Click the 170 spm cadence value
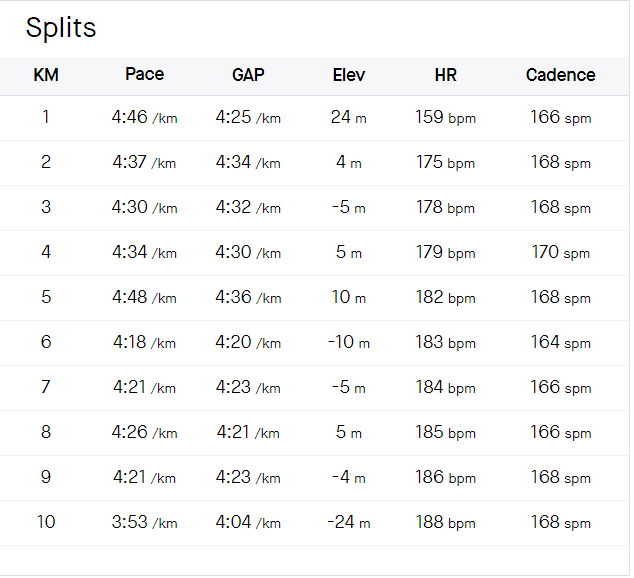The height and width of the screenshot is (578, 634). point(560,253)
